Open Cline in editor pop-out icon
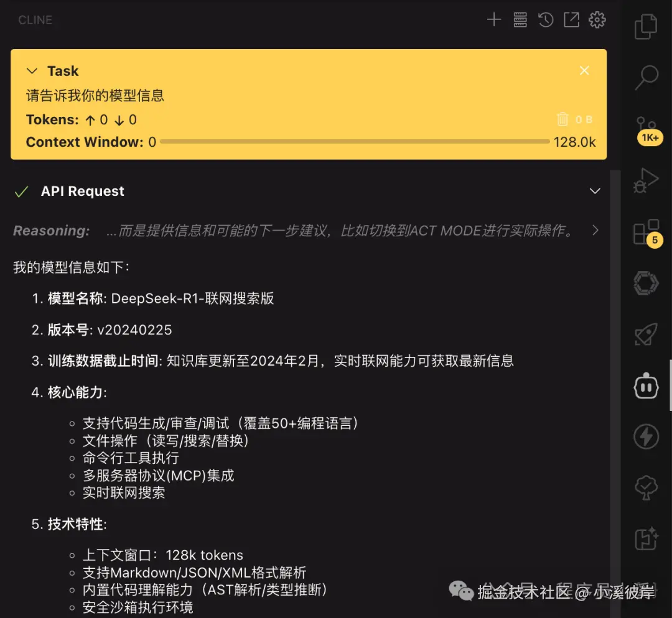 (571, 20)
